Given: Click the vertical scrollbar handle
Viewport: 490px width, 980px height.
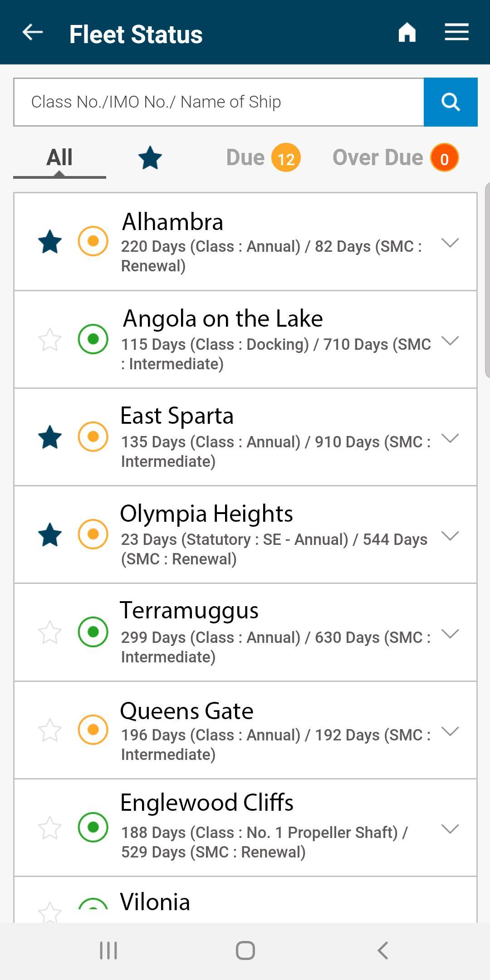Looking at the screenshot, I should 487,280.
